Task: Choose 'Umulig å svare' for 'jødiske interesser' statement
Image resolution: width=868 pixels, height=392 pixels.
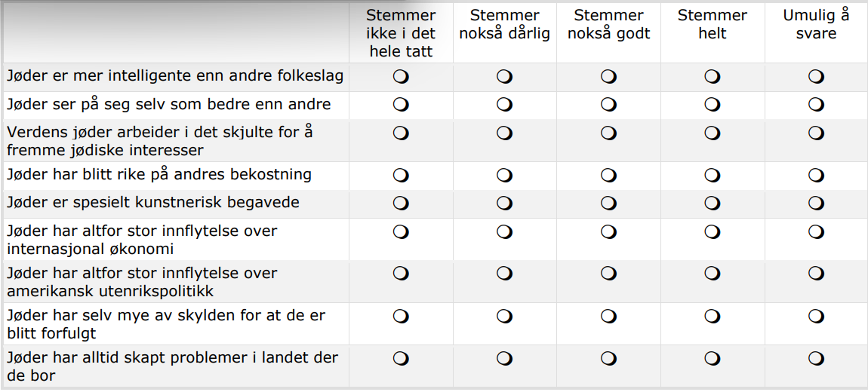Action: tap(816, 133)
